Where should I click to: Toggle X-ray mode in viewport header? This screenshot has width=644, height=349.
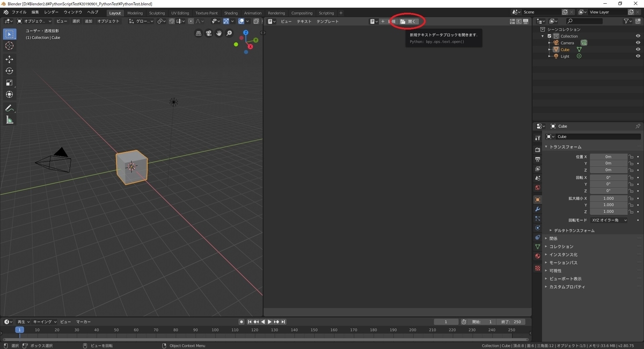point(255,21)
